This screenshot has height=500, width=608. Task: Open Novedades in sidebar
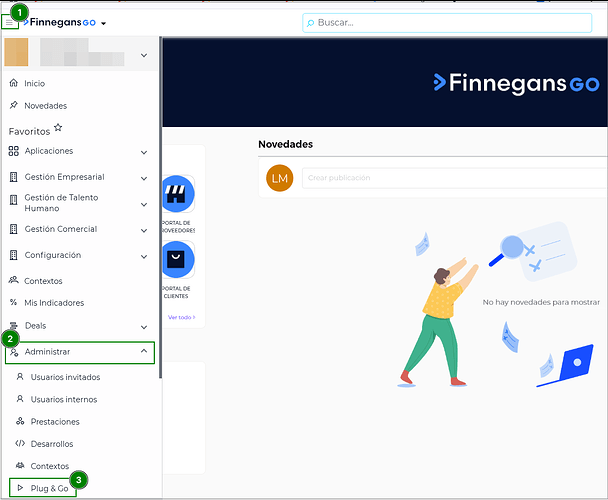point(45,106)
